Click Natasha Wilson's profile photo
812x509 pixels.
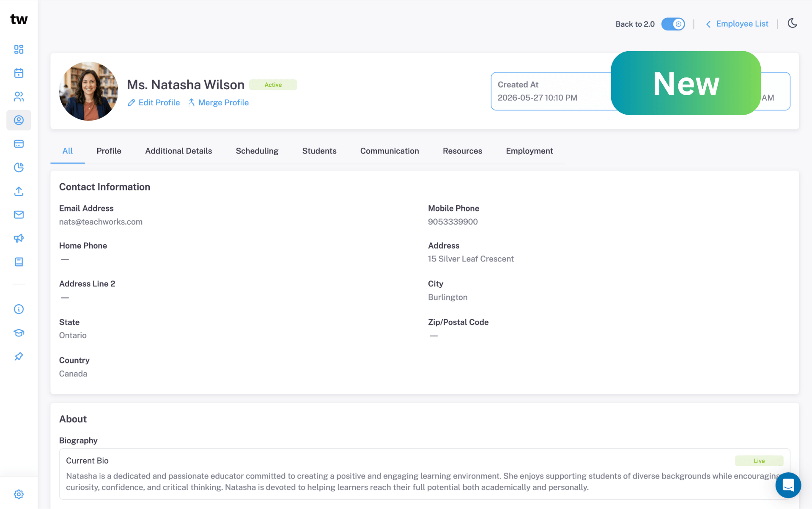88,91
